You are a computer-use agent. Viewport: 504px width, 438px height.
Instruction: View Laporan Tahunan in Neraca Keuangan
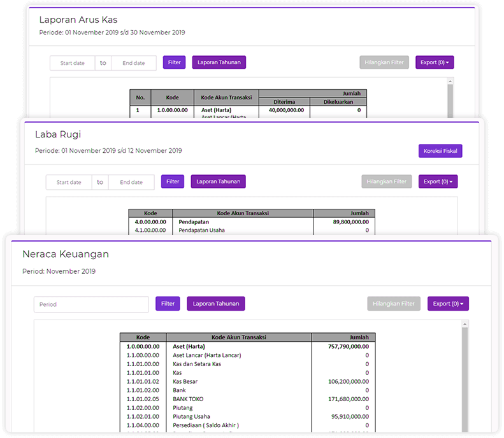(x=216, y=304)
